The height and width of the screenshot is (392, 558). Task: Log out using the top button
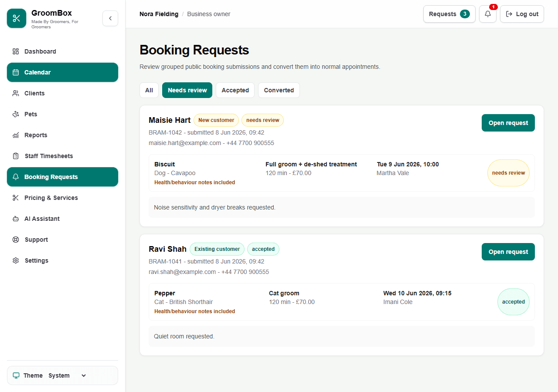522,14
